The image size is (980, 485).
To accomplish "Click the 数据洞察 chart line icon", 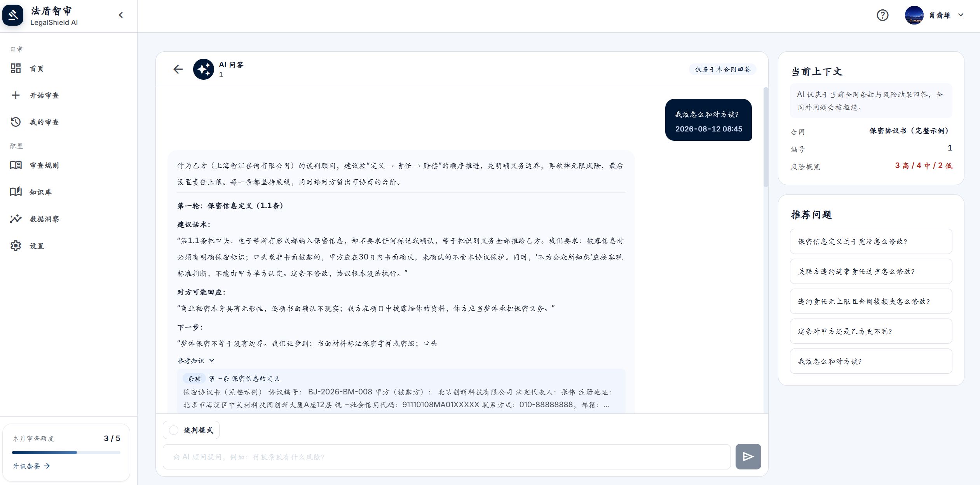I will 16,219.
